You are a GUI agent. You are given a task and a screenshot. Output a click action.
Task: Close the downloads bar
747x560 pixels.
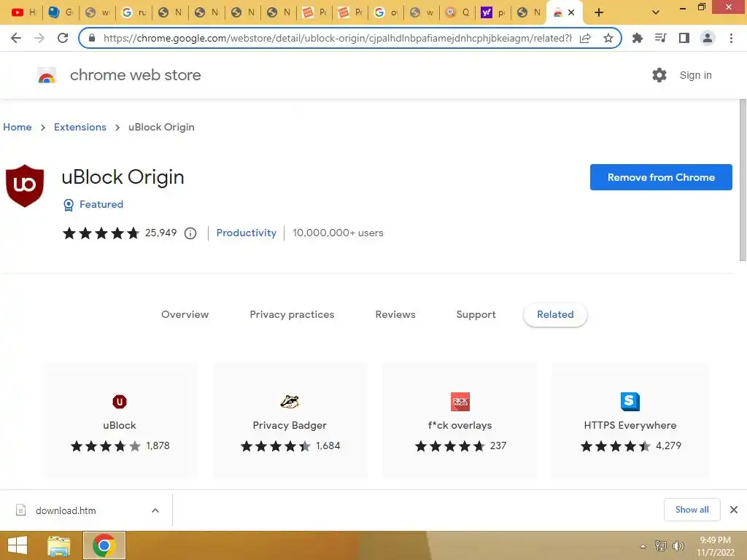click(734, 510)
